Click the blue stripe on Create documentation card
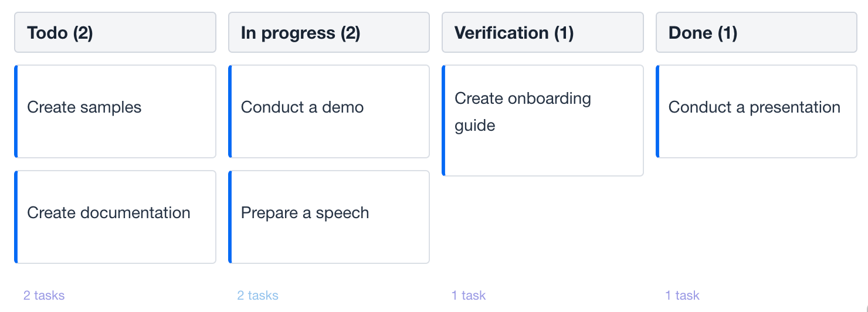The width and height of the screenshot is (868, 312). tap(16, 217)
